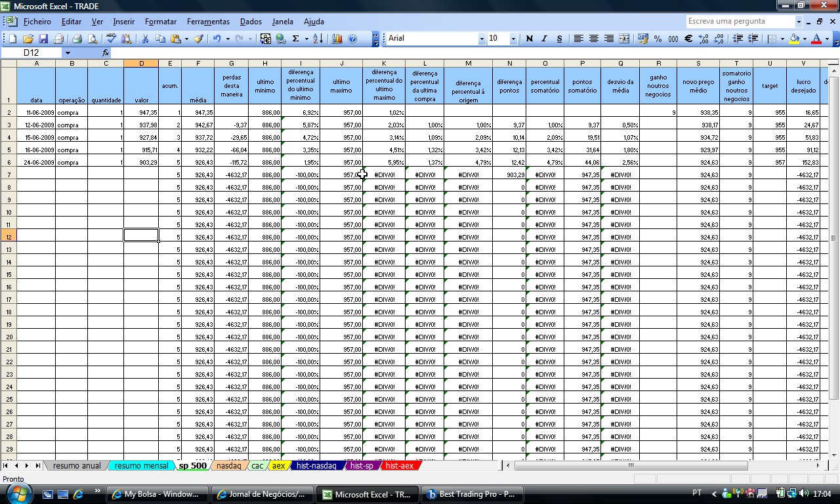The image size is (840, 504).
Task: Apply the 000 thousands separator style
Action: [x=673, y=39]
